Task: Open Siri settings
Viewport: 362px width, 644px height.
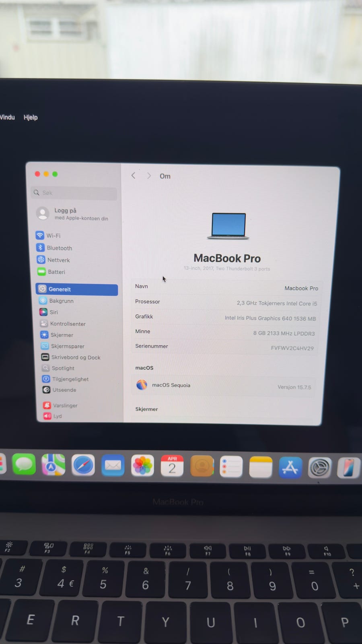Action: pos(49,312)
